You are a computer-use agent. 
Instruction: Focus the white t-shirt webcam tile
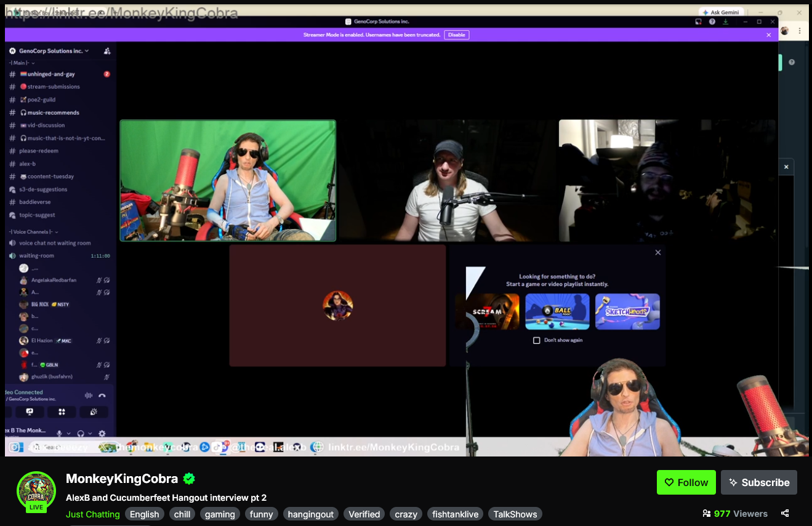coord(448,180)
